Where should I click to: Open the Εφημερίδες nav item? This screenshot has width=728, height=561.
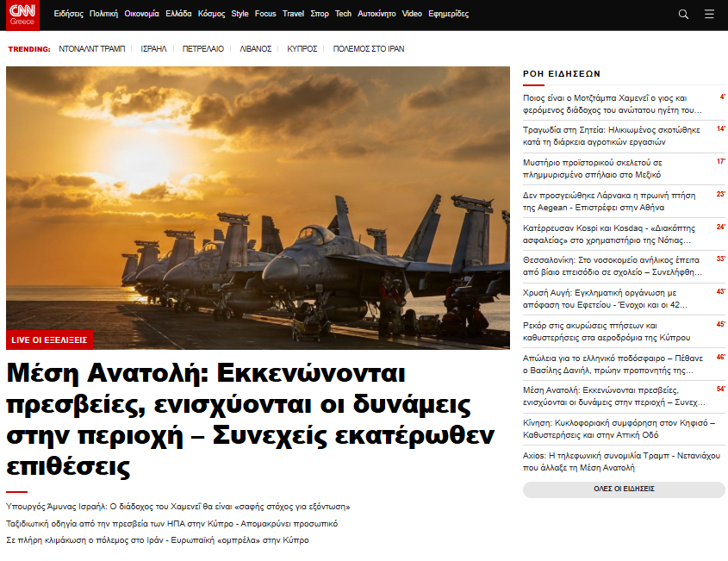(449, 15)
